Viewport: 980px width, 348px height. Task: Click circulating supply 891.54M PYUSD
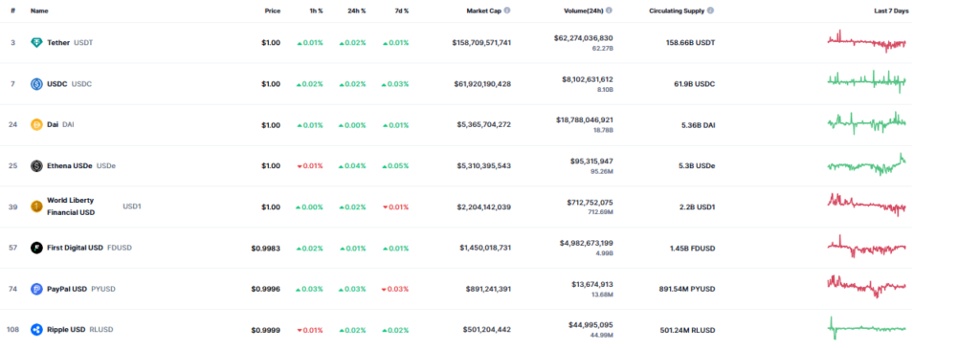pos(688,289)
